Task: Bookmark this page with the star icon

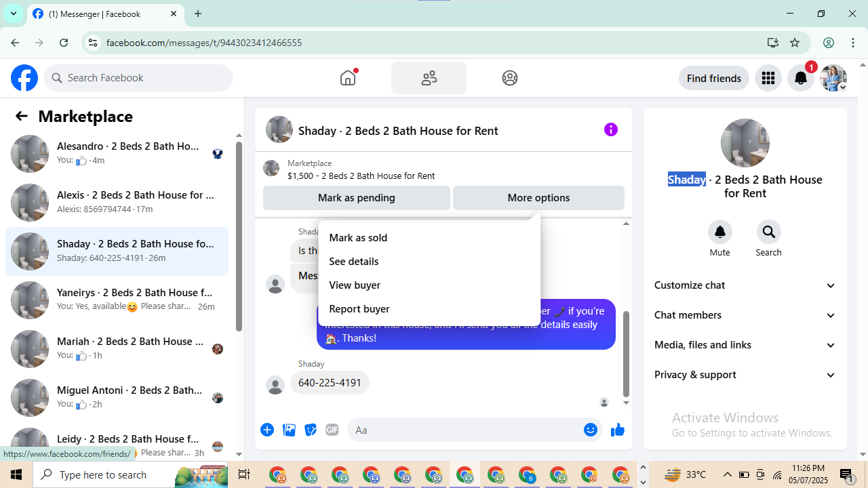Action: (795, 43)
